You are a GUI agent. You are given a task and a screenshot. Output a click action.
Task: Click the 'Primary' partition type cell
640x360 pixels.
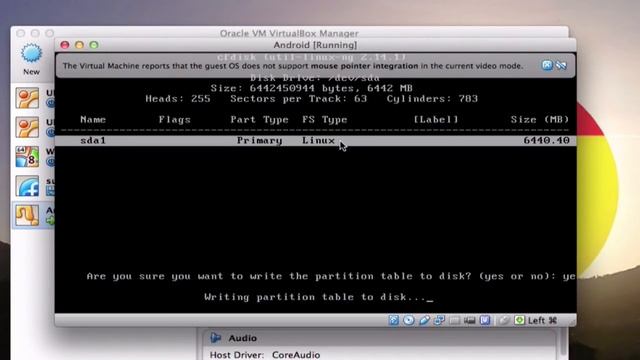260,140
